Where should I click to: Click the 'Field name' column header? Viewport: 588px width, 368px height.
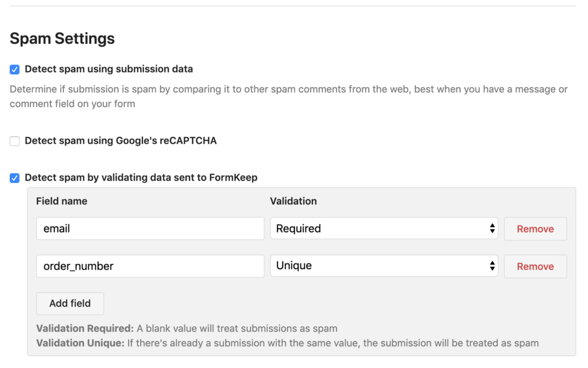61,201
